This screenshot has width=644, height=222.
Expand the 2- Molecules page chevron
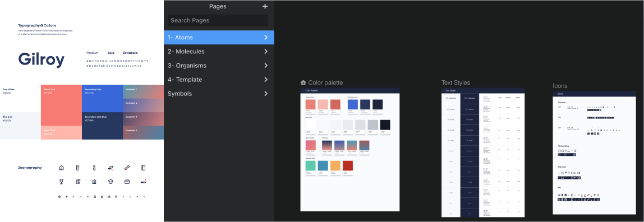(266, 51)
